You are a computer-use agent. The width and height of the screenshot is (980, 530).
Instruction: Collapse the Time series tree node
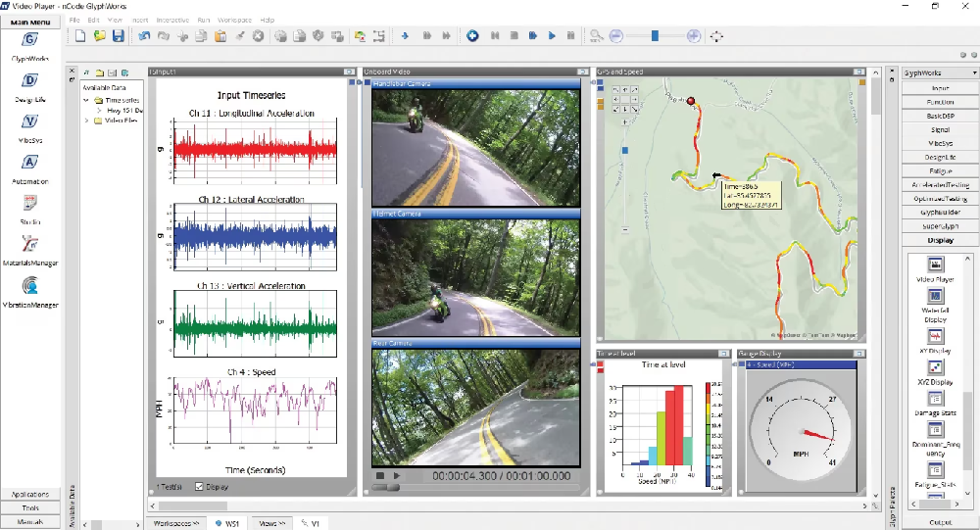pos(87,100)
